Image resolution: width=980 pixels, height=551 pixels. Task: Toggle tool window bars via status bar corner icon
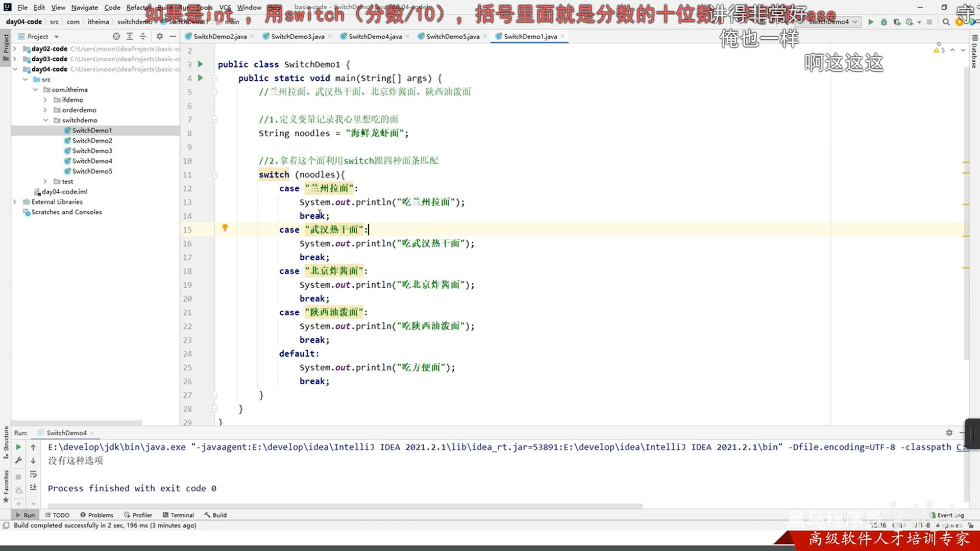tap(6, 525)
